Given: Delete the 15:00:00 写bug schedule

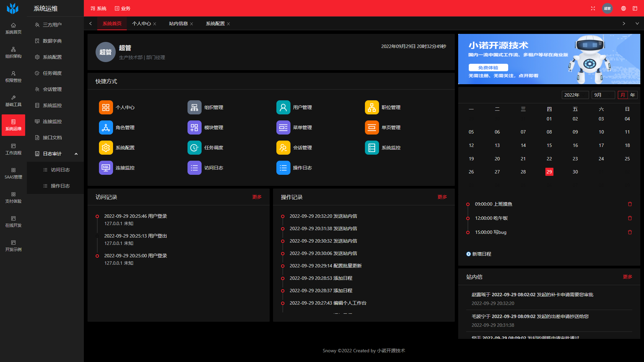Looking at the screenshot, I should 630,232.
